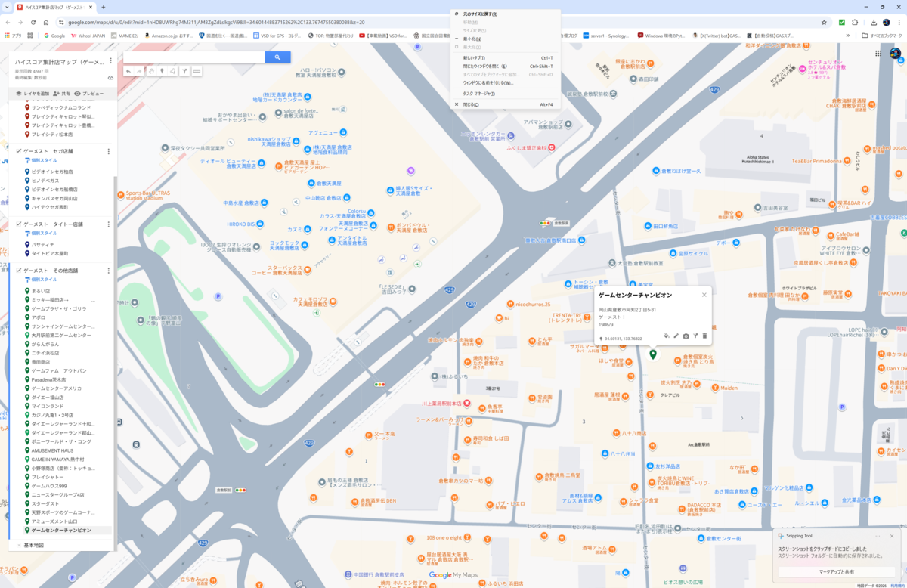Open 個別スタイル under セガ店舗 layer

pyautogui.click(x=41, y=160)
